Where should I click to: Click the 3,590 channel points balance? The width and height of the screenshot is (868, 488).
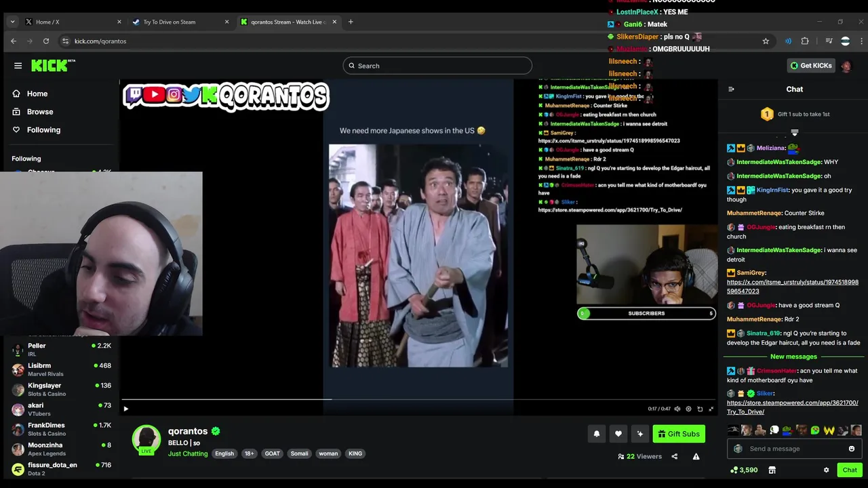744,470
